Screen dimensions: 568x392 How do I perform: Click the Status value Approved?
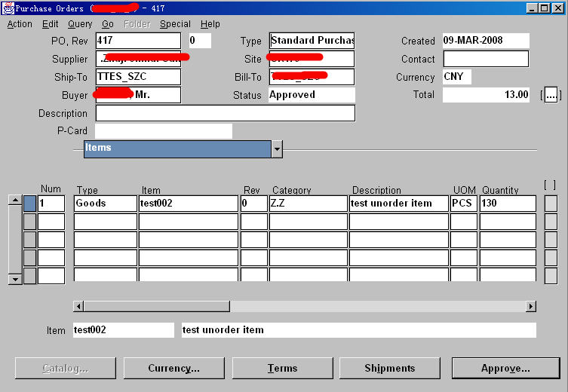pyautogui.click(x=312, y=95)
